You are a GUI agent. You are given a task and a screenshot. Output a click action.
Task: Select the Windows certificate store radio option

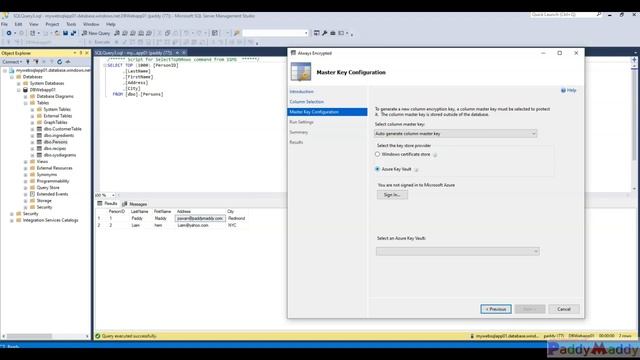[x=378, y=154]
